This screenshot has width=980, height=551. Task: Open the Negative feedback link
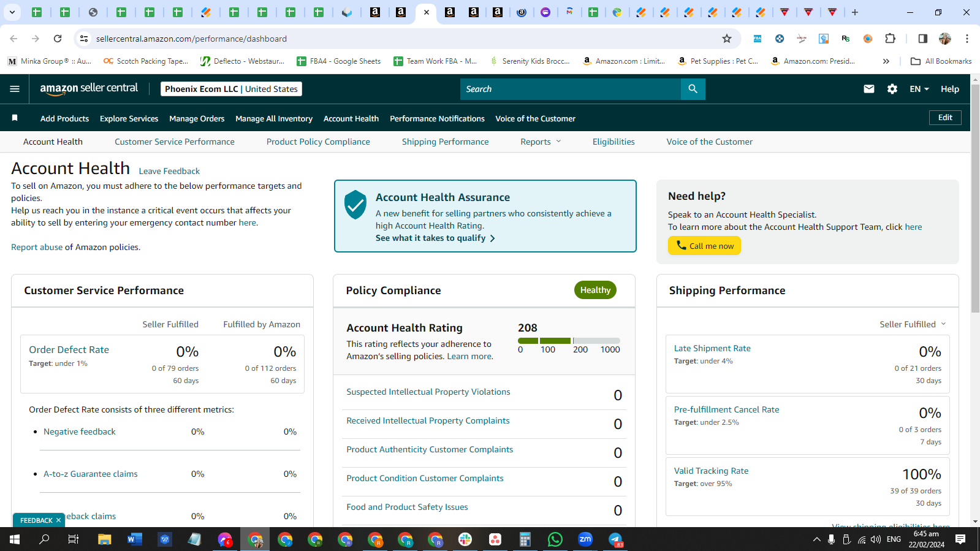pos(80,431)
